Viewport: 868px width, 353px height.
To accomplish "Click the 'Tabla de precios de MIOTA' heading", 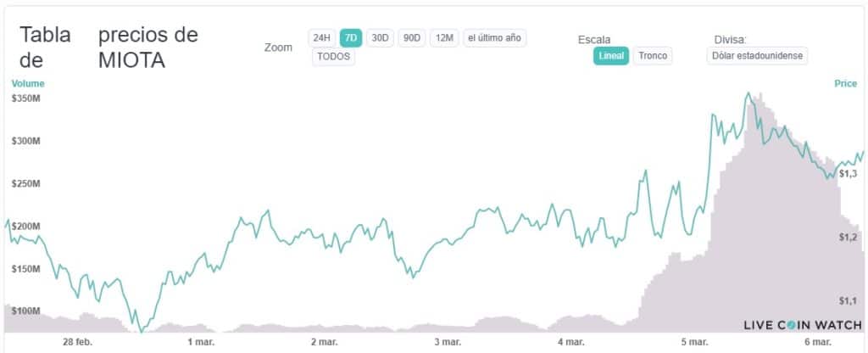I will (x=108, y=48).
